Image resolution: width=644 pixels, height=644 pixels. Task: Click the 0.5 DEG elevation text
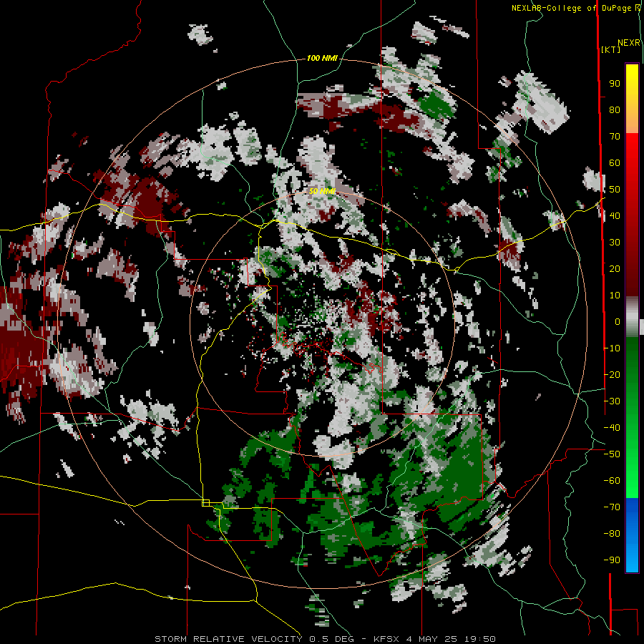pyautogui.click(x=335, y=639)
